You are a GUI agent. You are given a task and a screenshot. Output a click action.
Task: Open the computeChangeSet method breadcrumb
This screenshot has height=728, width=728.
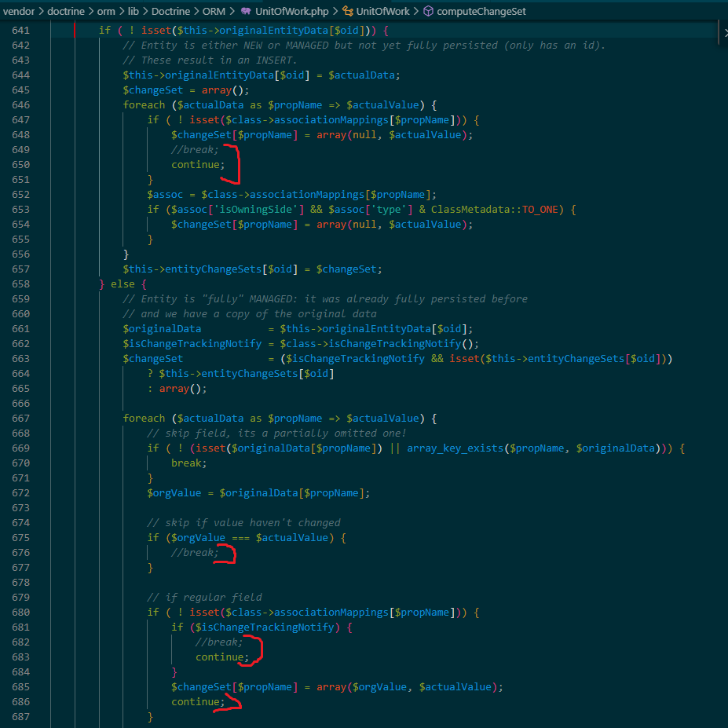tap(481, 11)
